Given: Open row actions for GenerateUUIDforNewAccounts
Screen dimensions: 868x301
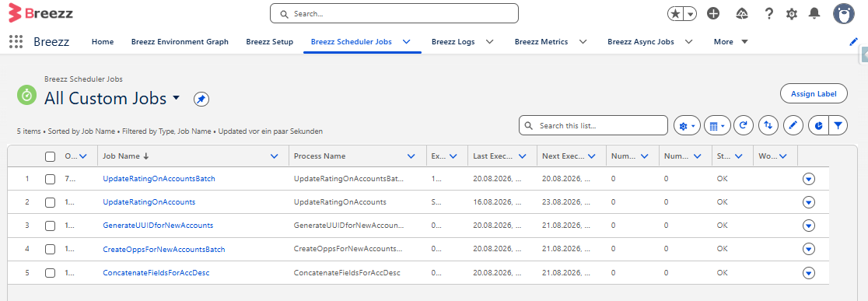Looking at the screenshot, I should point(809,226).
